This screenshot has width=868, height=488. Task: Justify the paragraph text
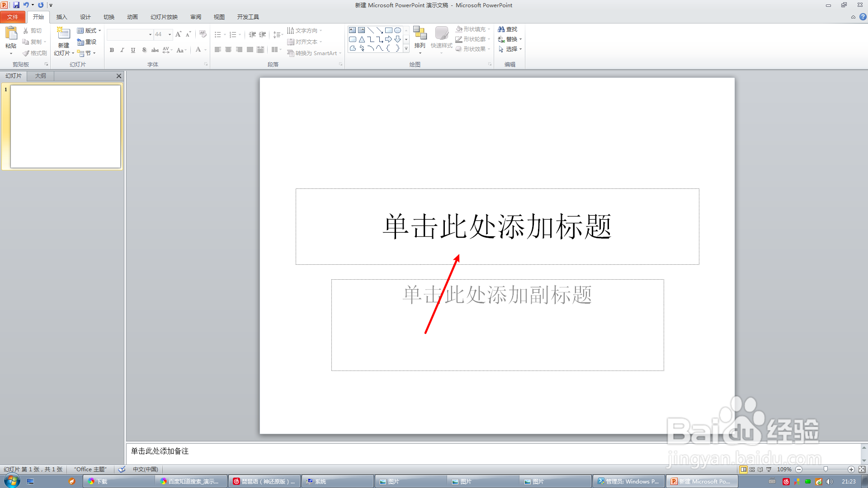click(250, 50)
